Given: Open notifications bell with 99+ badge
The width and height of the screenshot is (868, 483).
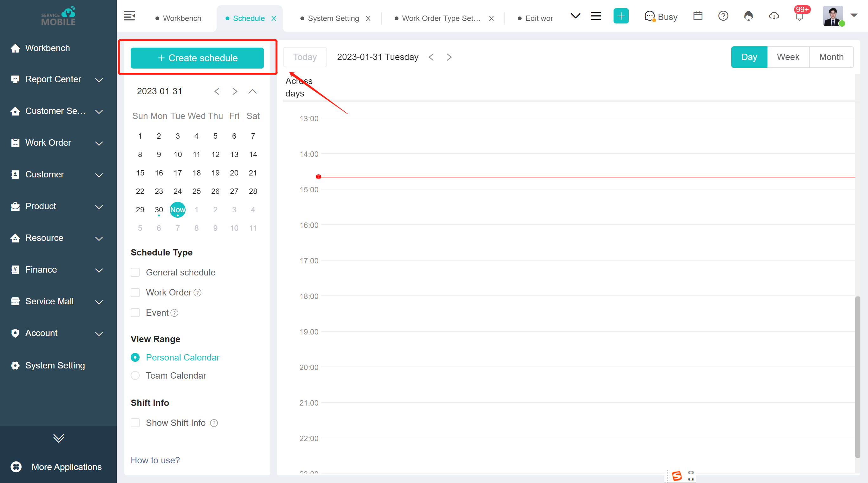Looking at the screenshot, I should (x=799, y=15).
